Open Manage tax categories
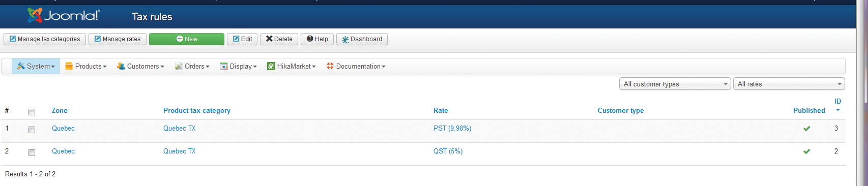868x186 pixels. click(x=45, y=39)
